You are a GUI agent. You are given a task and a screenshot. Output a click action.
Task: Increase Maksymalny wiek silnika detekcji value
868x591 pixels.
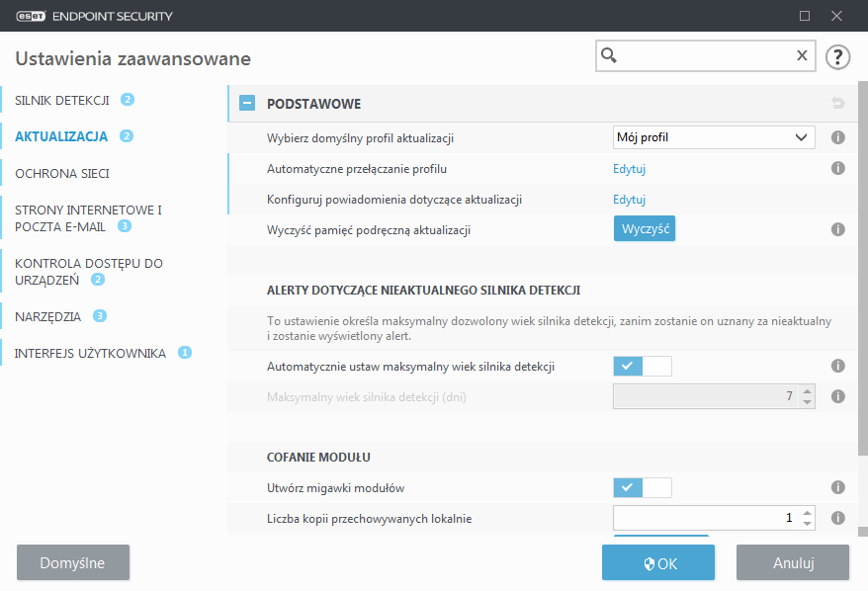(x=807, y=391)
